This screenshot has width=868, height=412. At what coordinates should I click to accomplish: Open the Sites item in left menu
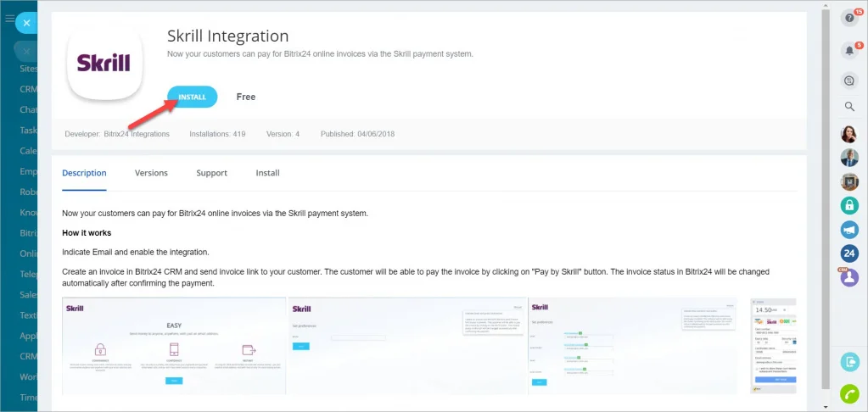tap(29, 70)
